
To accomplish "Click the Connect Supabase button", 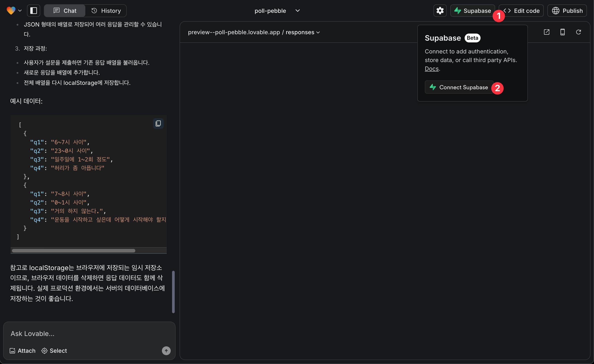I will [459, 87].
